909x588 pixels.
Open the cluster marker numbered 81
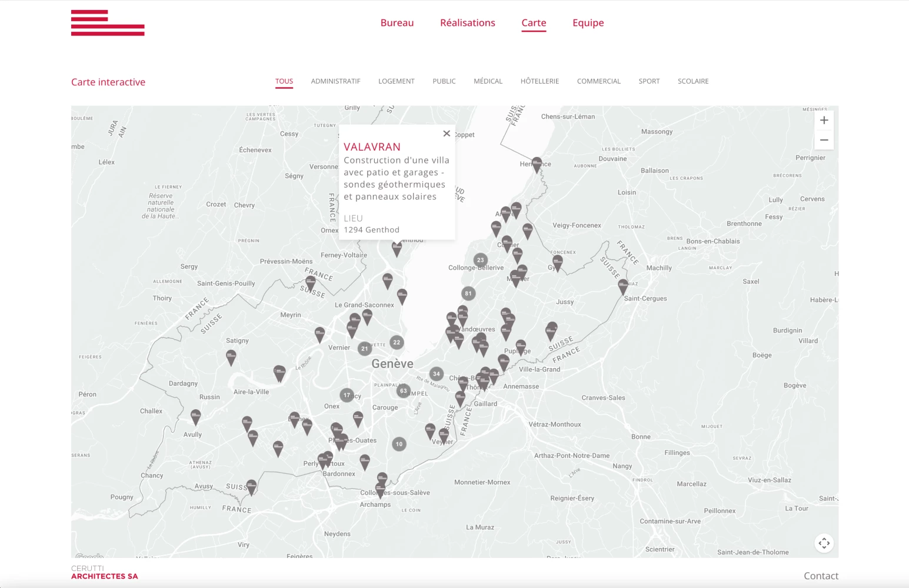tap(468, 293)
